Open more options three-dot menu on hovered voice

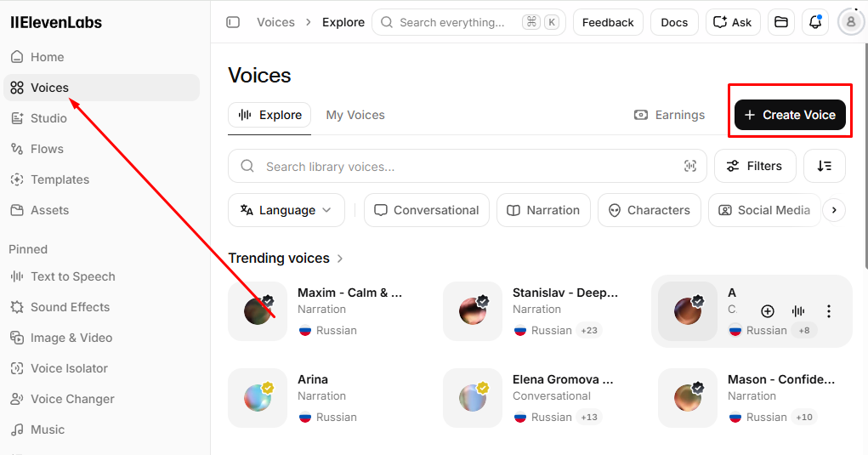829,311
